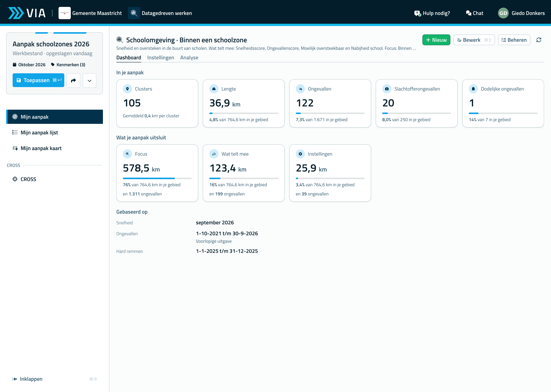Open Hulp nodig? help
The width and height of the screenshot is (551, 392).
click(x=432, y=13)
